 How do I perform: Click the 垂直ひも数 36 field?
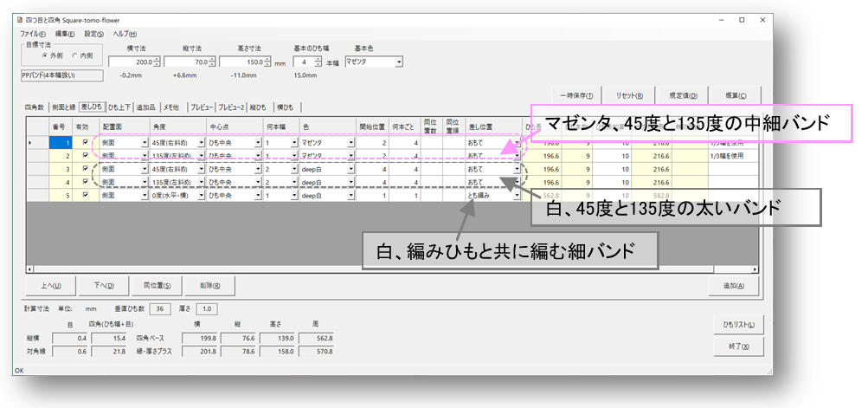[x=160, y=308]
